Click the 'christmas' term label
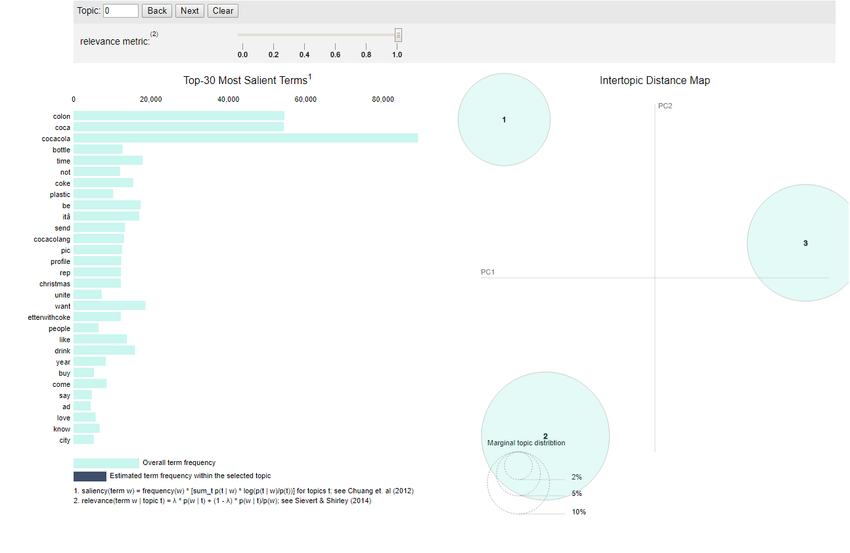The height and width of the screenshot is (553, 850). coord(55,284)
